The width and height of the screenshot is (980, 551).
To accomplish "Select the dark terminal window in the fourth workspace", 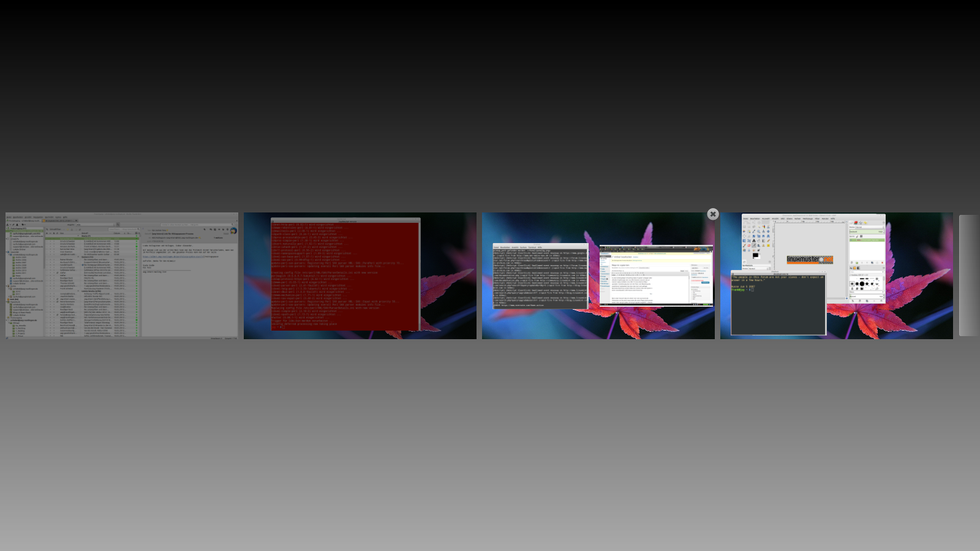I will pos(778,304).
